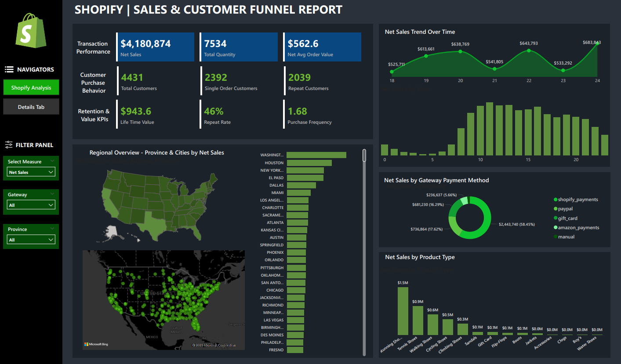Click the 4431 Total Customers value
This screenshot has height=364, width=621.
pos(132,77)
